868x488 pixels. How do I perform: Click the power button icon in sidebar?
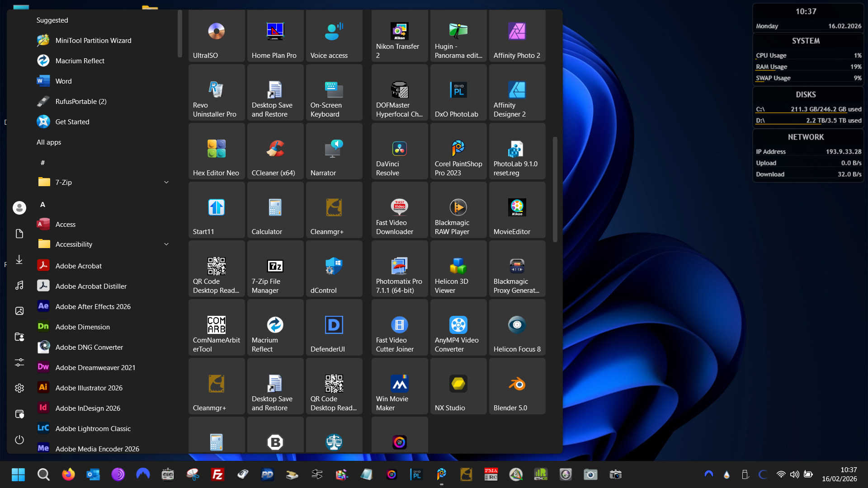point(19,440)
